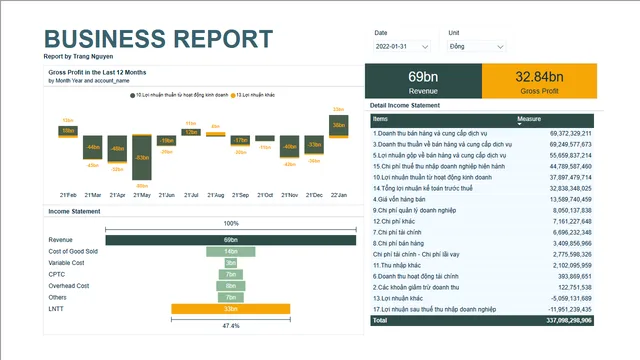Click the 100% label above the funnel

231,224
